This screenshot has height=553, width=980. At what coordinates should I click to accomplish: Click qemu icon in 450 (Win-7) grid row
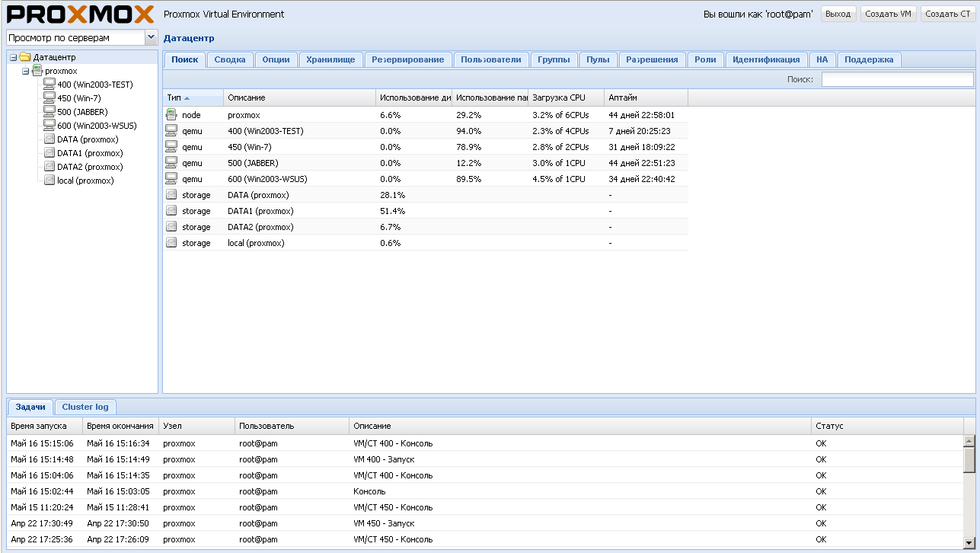(x=171, y=146)
